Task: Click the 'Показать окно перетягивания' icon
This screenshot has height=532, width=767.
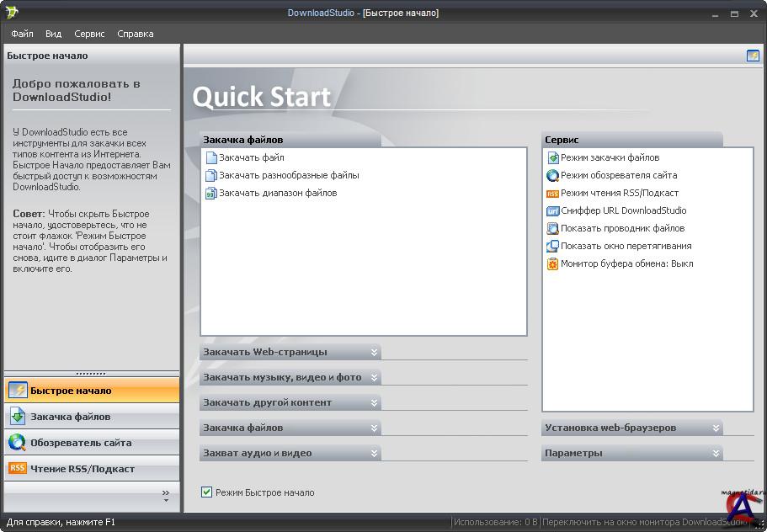Action: pyautogui.click(x=553, y=247)
